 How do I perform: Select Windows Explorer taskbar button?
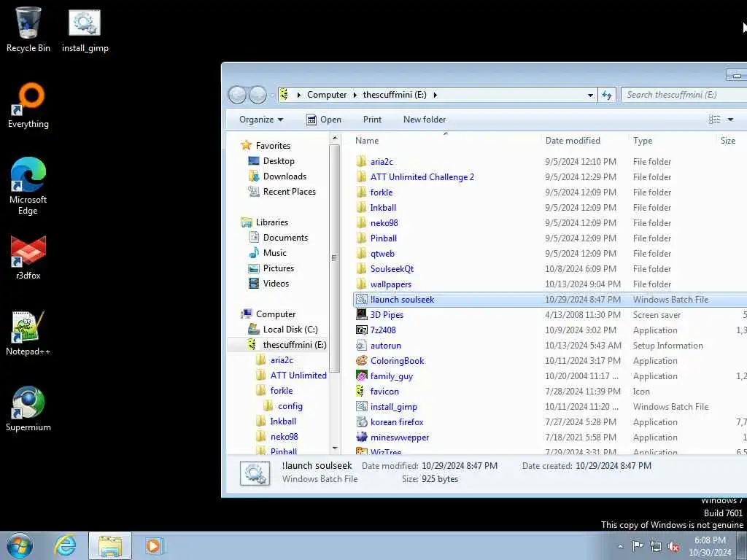pyautogui.click(x=110, y=545)
